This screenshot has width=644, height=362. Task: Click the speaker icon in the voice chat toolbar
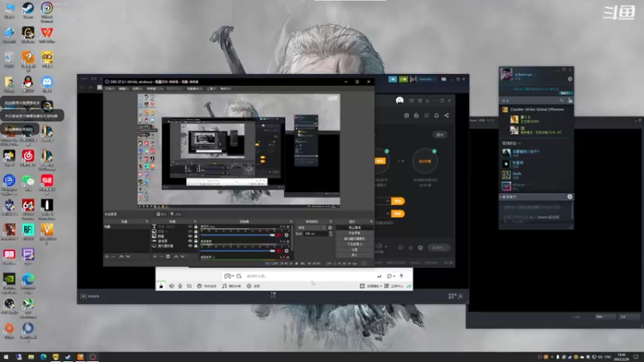pyautogui.click(x=171, y=286)
